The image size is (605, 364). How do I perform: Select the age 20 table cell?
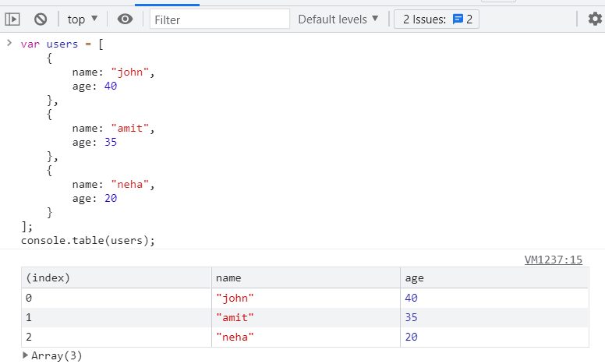494,337
